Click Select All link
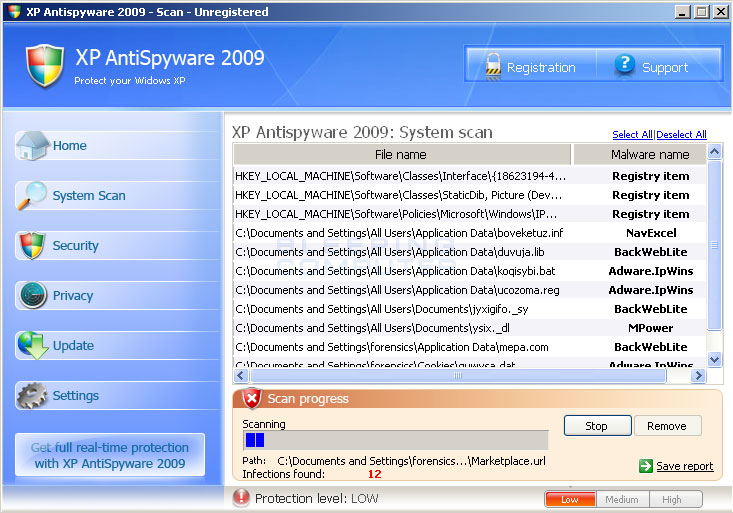 coord(632,134)
